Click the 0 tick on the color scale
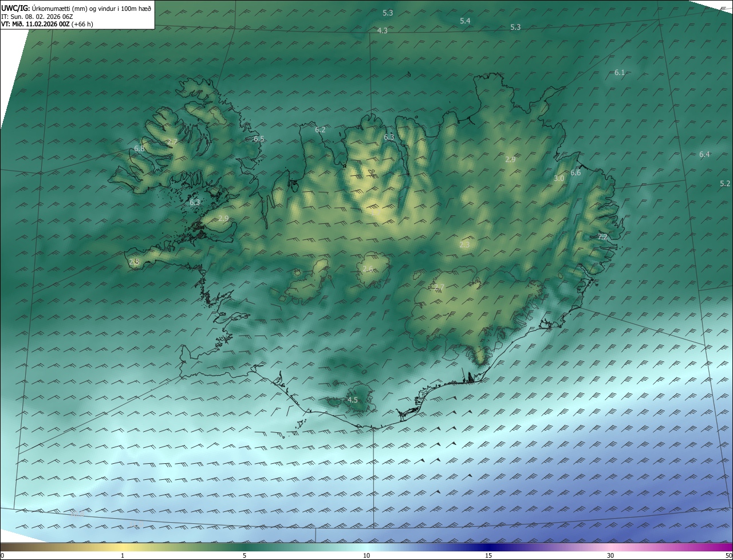Image resolution: width=733 pixels, height=560 pixels. 2,555
